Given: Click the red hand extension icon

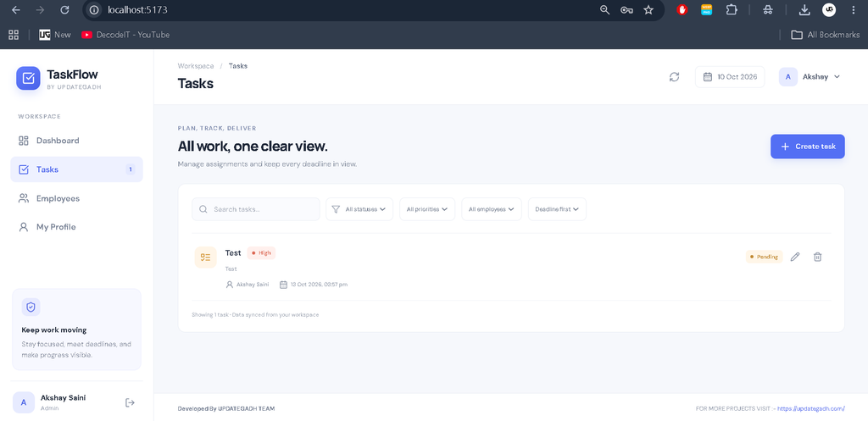Looking at the screenshot, I should (682, 10).
